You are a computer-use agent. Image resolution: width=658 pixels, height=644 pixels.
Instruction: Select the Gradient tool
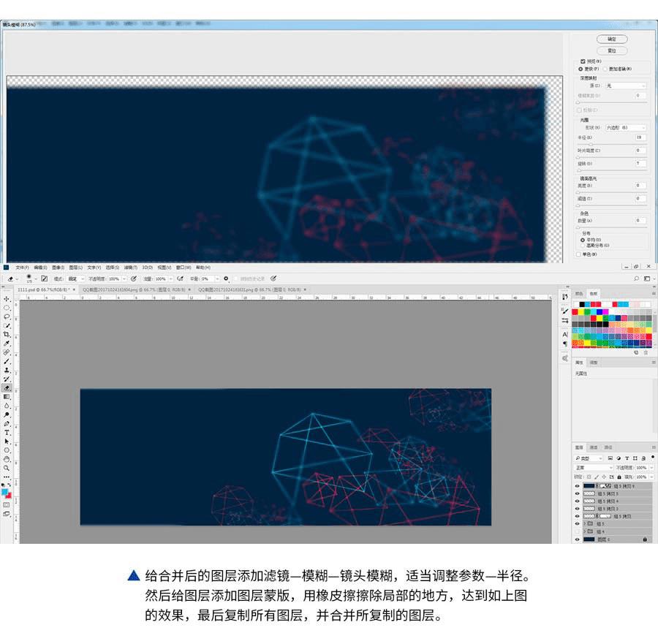pos(7,396)
